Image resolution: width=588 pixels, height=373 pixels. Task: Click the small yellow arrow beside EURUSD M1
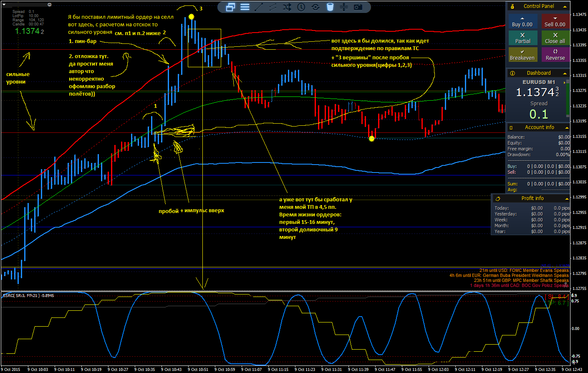pos(564,82)
